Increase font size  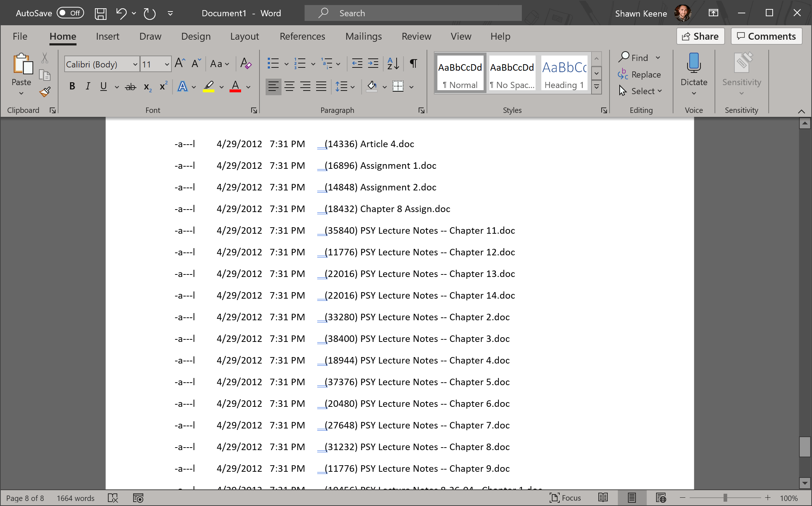coord(180,63)
